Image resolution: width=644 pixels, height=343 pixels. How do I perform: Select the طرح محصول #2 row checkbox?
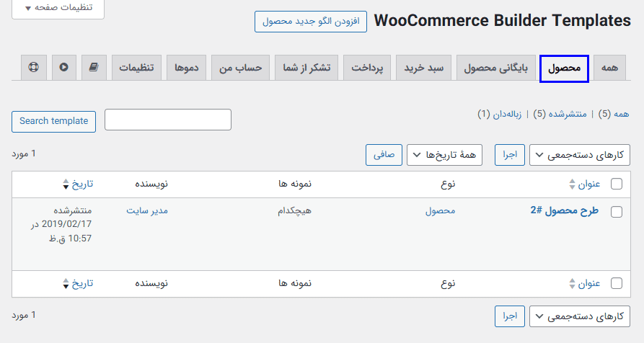click(x=617, y=212)
